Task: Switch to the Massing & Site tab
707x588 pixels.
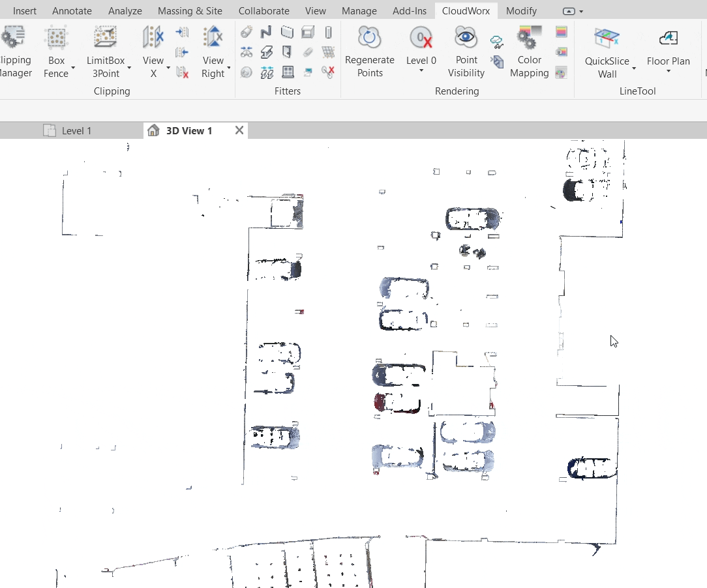Action: tap(190, 11)
